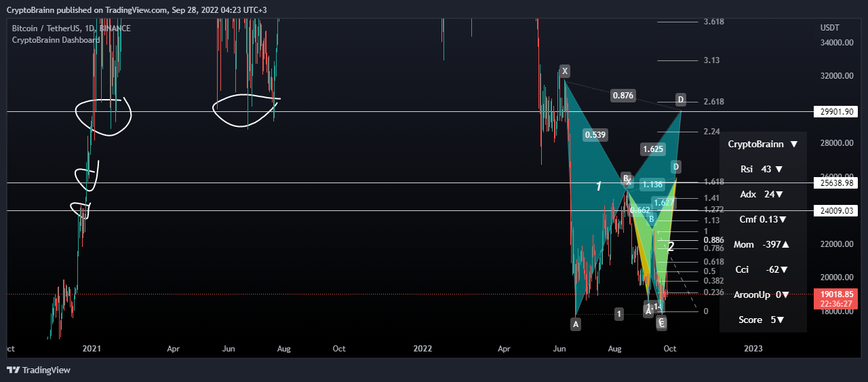Click the 1.618 Fibonacci level label
The image size is (868, 382).
tap(714, 182)
